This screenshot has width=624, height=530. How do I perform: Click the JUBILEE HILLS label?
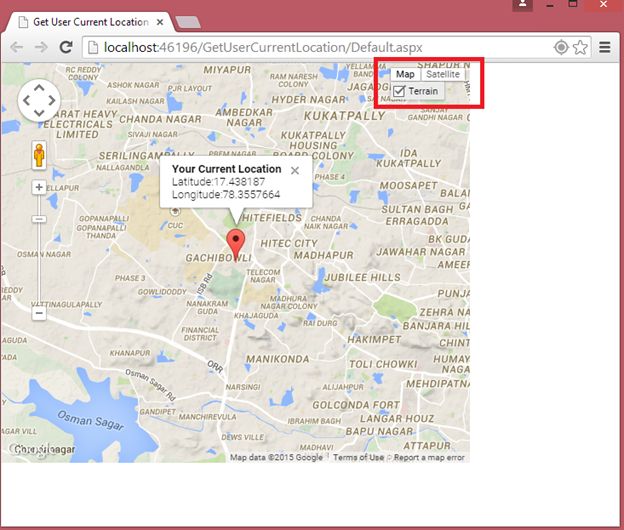tap(363, 277)
